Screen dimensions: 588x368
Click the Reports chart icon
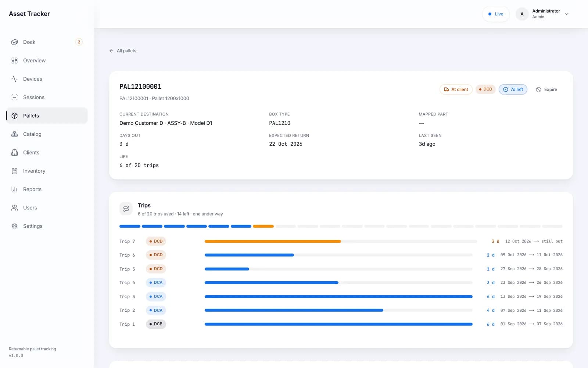14,189
